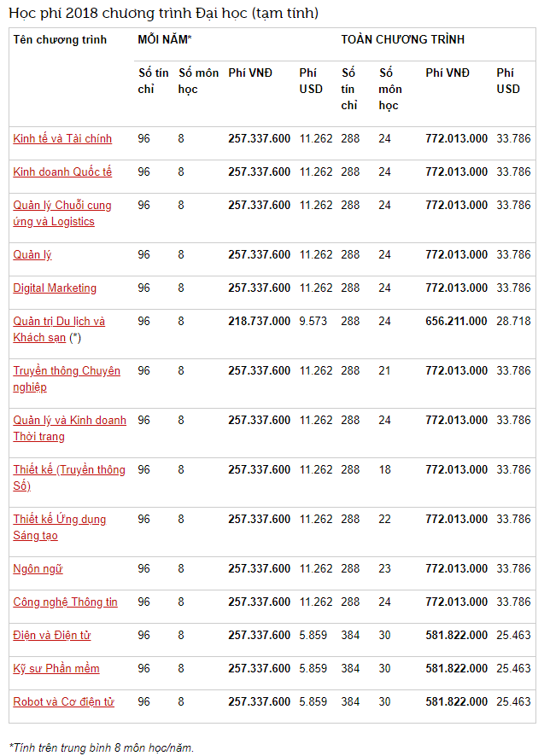The height and width of the screenshot is (756, 550).
Task: Open the Kinh tế và Tài chính link
Action: pyautogui.click(x=62, y=139)
